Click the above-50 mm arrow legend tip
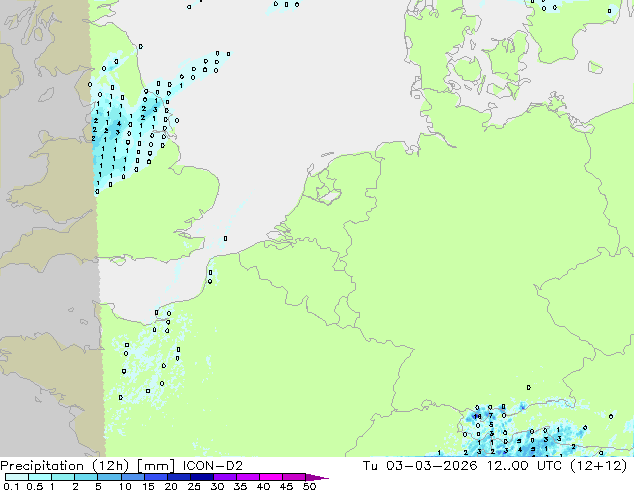The height and width of the screenshot is (490, 634). click(317, 477)
